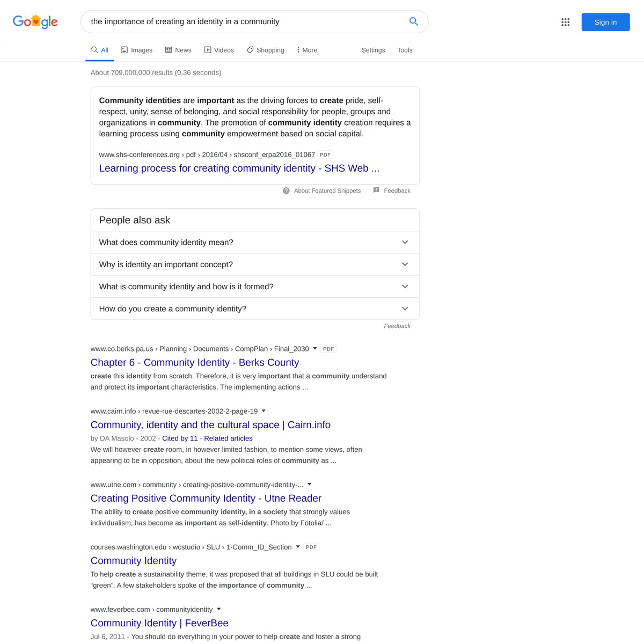Click the Sign in button

click(605, 22)
